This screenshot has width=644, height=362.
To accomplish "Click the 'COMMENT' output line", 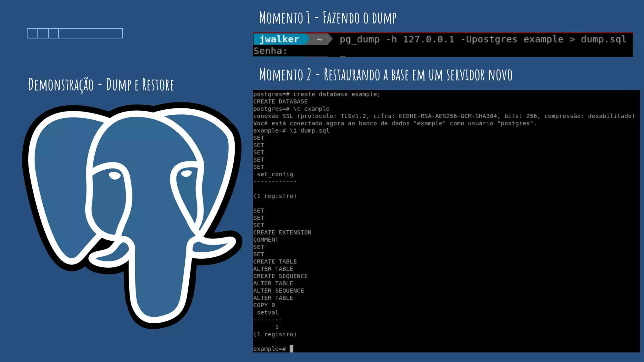I will point(266,240).
